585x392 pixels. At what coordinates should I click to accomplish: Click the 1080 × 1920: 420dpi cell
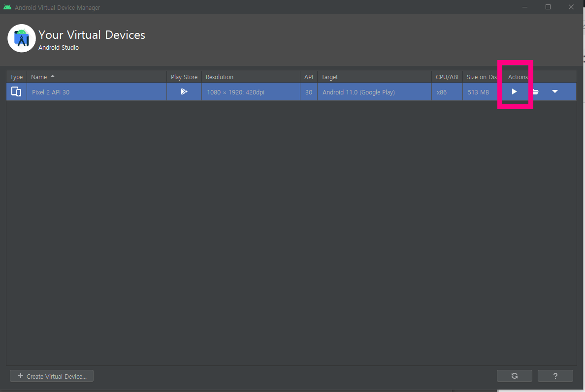(251, 92)
